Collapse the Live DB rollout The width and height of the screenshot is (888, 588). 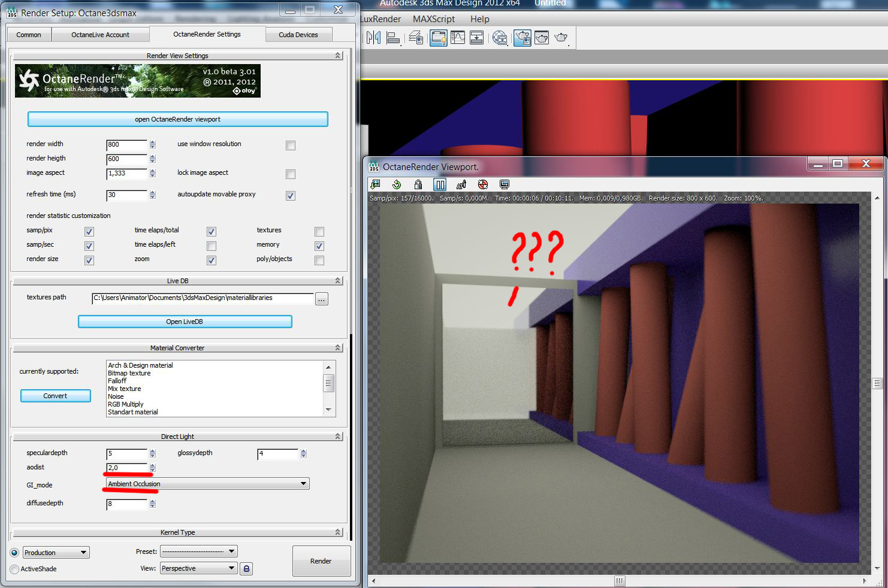coord(177,281)
